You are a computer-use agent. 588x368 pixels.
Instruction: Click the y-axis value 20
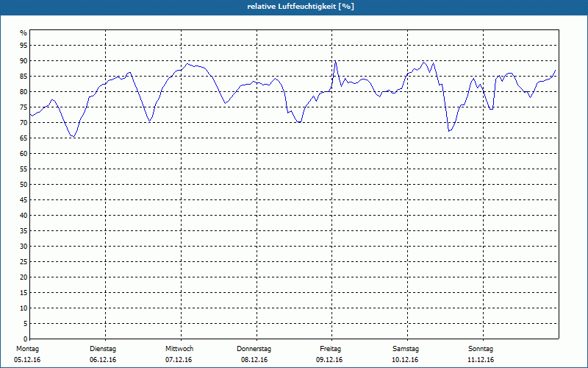24,277
